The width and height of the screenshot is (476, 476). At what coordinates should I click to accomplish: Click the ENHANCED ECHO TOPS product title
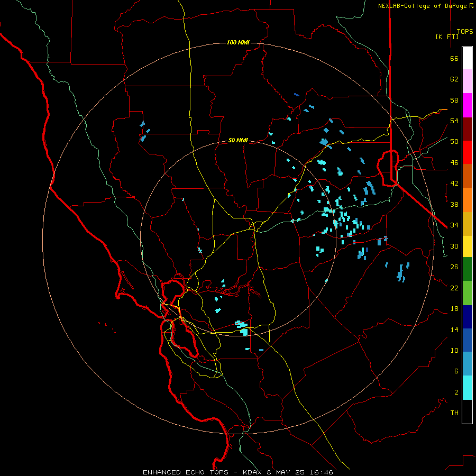pyautogui.click(x=185, y=472)
